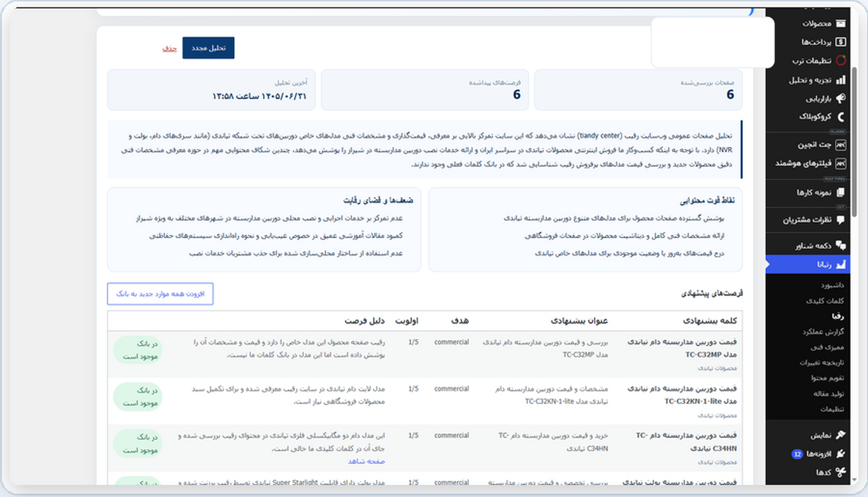Click the کلمه پیشنهادی column header
The height and width of the screenshot is (497, 868).
click(710, 321)
